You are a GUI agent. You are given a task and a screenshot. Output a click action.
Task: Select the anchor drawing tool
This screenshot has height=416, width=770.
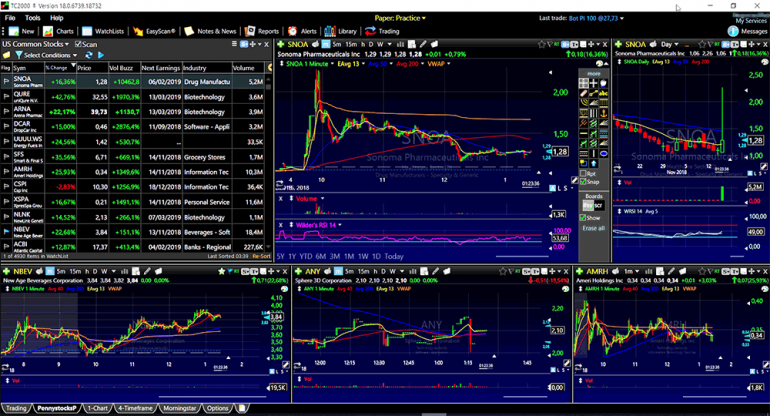604,113
